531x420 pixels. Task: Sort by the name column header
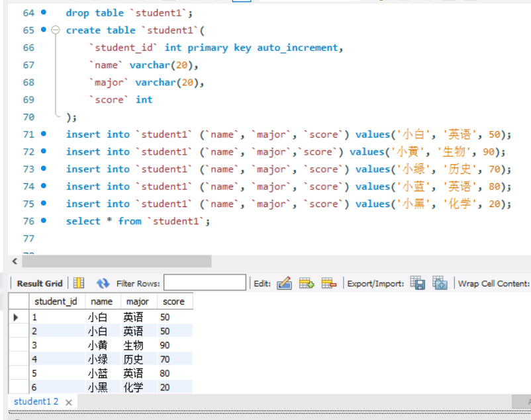(x=103, y=301)
